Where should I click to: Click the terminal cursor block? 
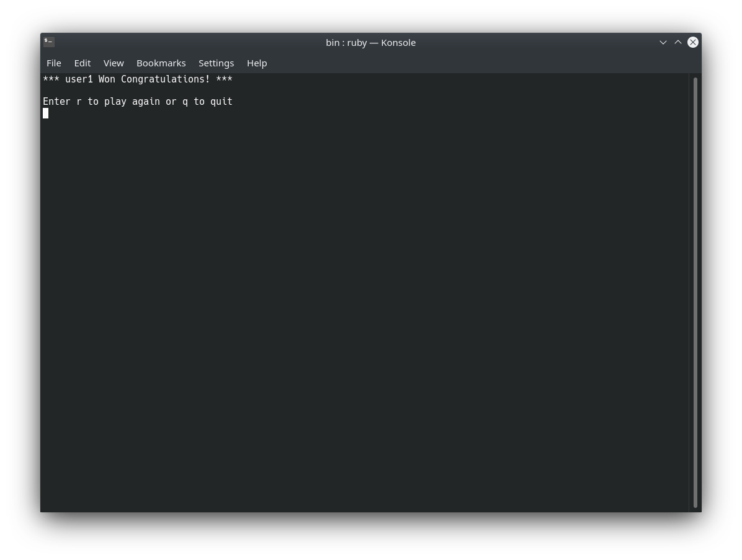point(45,113)
